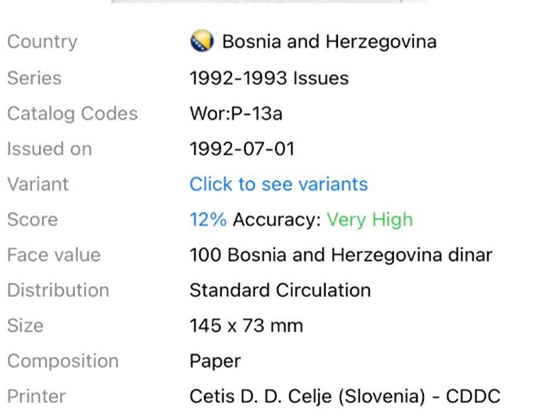Click the Score field label
Image resolution: width=540 pixels, height=416 pixels.
point(33,220)
